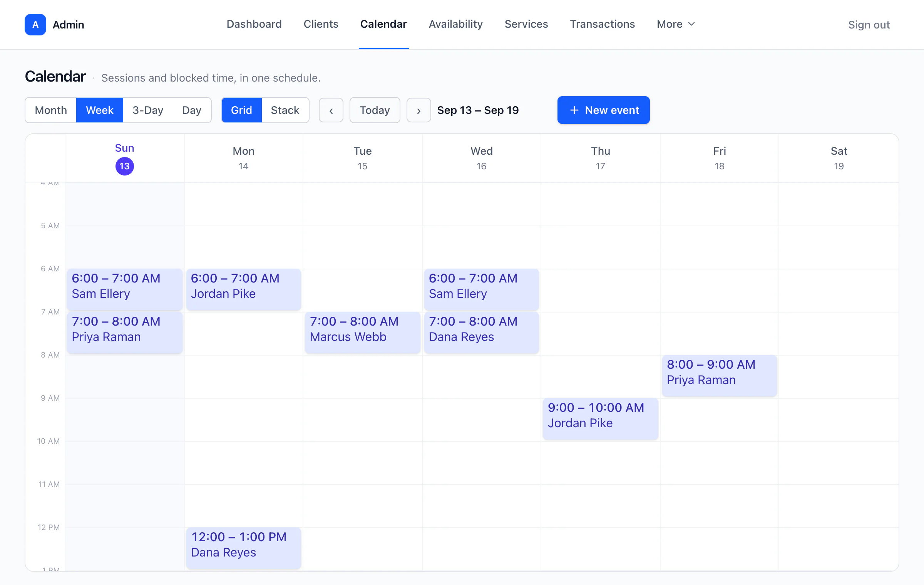Open Wednesday 6:00 AM Sam Ellery event
The height and width of the screenshot is (585, 924).
tap(482, 289)
